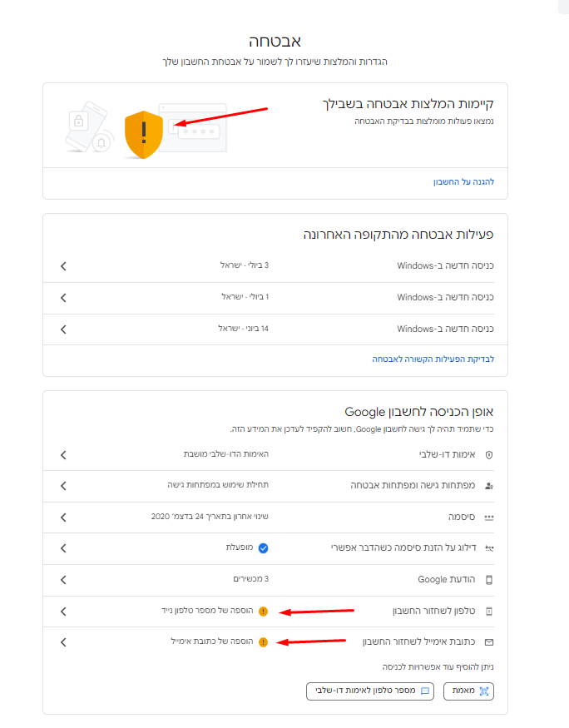Image resolution: width=569 pixels, height=728 pixels.
Task: Click the orange warning badge beside הוספה של כתובת אימייל
Action: click(x=263, y=642)
